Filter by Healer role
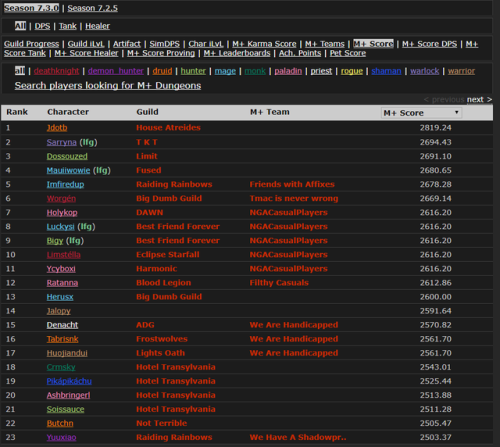Screen dimensions: 500x447 tap(97, 26)
